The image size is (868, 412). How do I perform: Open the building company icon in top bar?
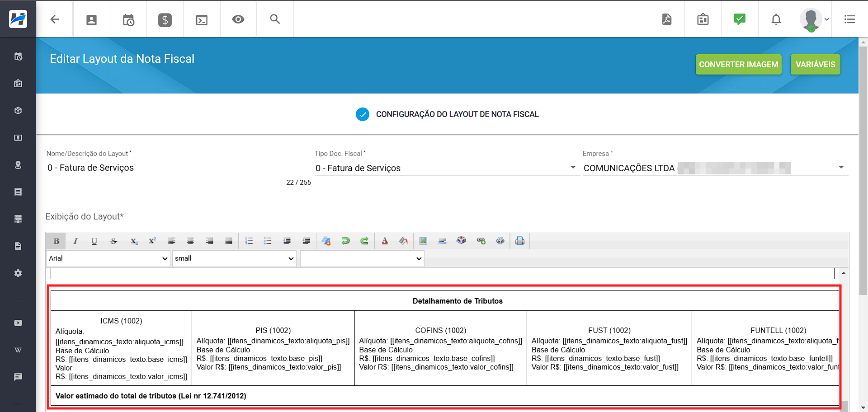tap(703, 19)
